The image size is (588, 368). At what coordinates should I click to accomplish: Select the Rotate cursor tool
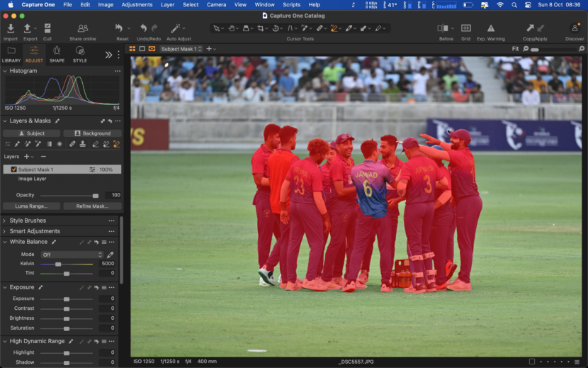(x=276, y=28)
